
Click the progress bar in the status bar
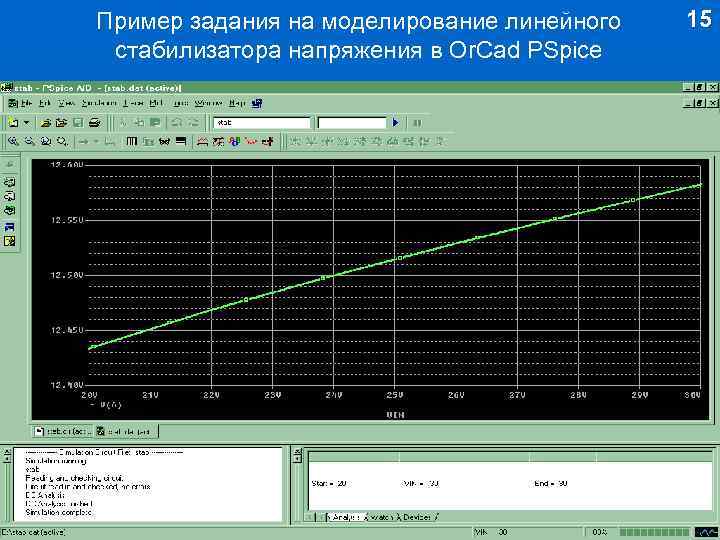pos(654,532)
